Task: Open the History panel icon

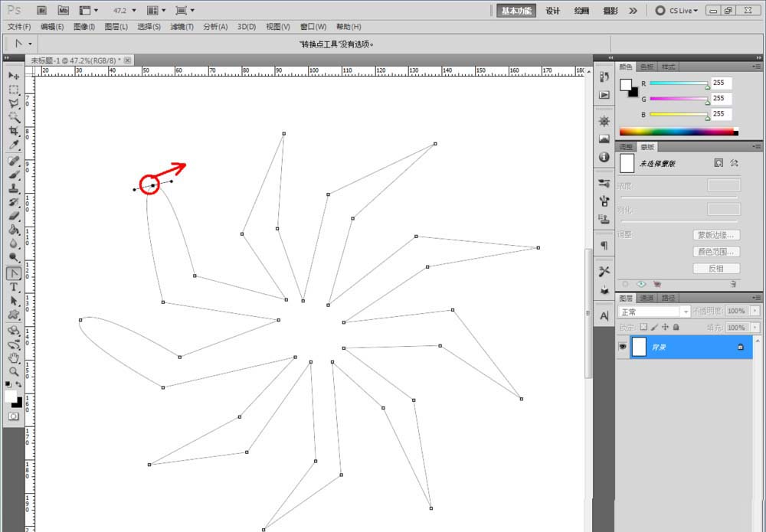Action: 604,77
